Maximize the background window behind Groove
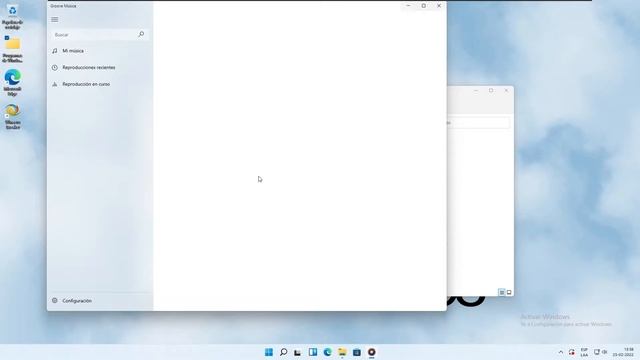 tap(491, 90)
